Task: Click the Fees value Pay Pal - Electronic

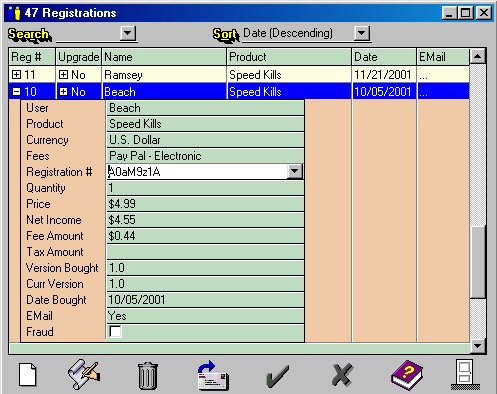Action: tap(205, 156)
